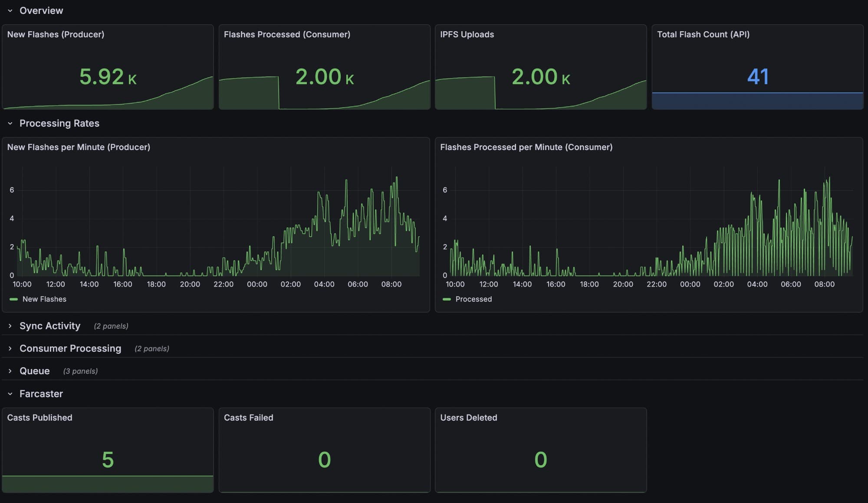The width and height of the screenshot is (868, 503).
Task: Click the Casts Published panel title
Action: coord(39,418)
